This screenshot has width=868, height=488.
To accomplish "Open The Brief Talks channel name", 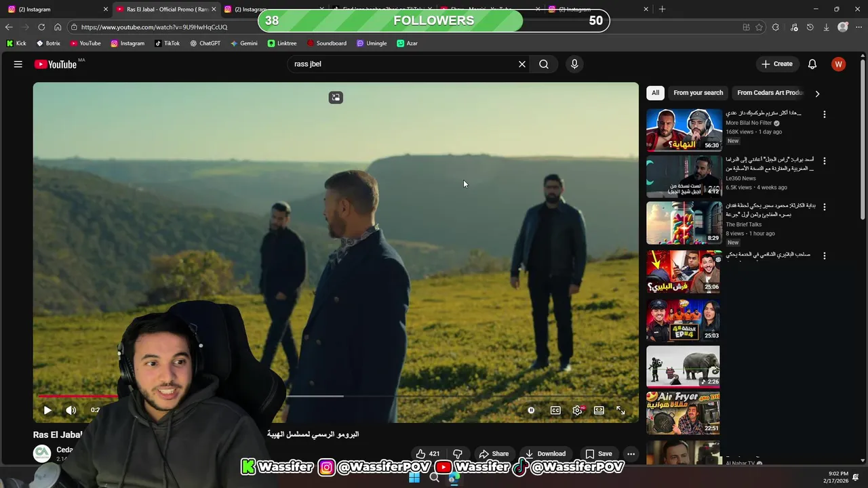I will tap(744, 224).
